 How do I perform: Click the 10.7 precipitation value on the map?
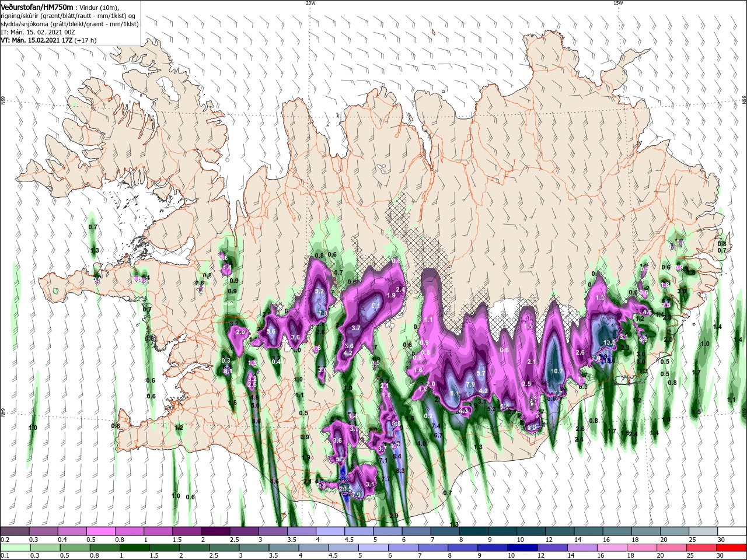tap(557, 371)
